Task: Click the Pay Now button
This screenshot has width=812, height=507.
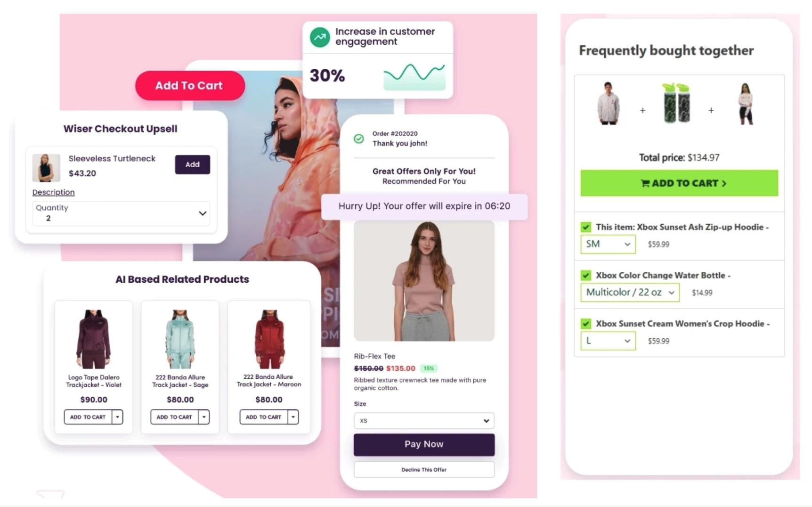Action: [x=424, y=444]
